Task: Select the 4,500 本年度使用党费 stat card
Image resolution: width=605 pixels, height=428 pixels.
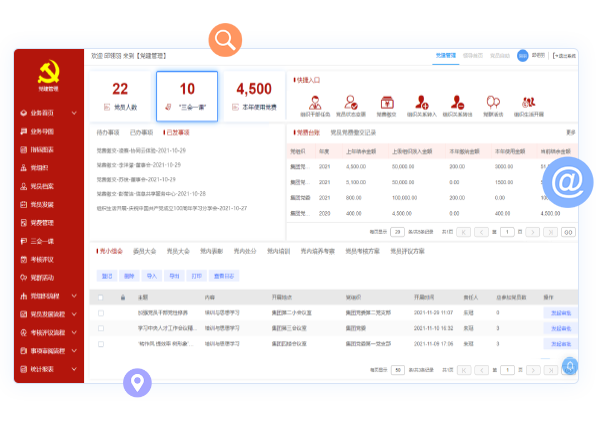Action: pyautogui.click(x=254, y=96)
